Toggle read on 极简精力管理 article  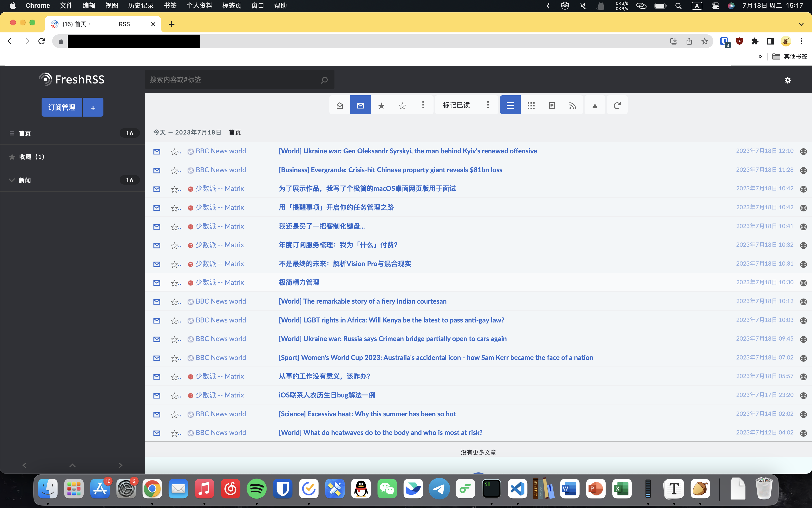pyautogui.click(x=157, y=283)
